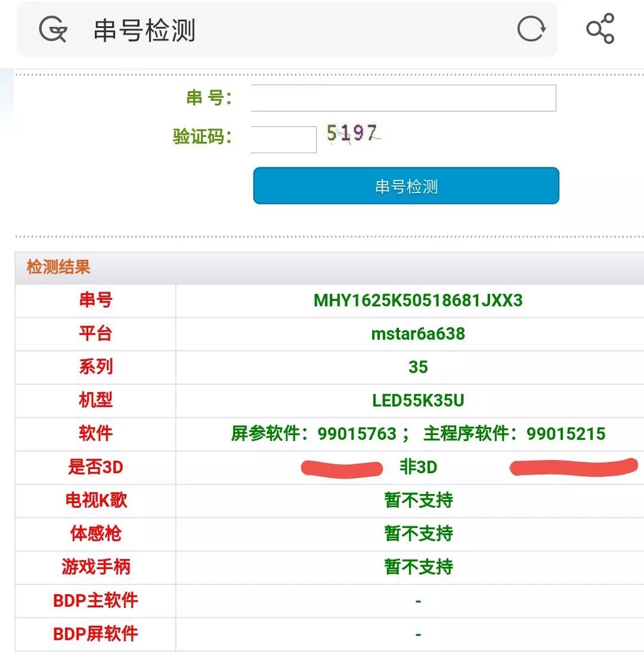
Task: Select the serial value MHY1625K50518681JXX3
Action: click(x=418, y=300)
